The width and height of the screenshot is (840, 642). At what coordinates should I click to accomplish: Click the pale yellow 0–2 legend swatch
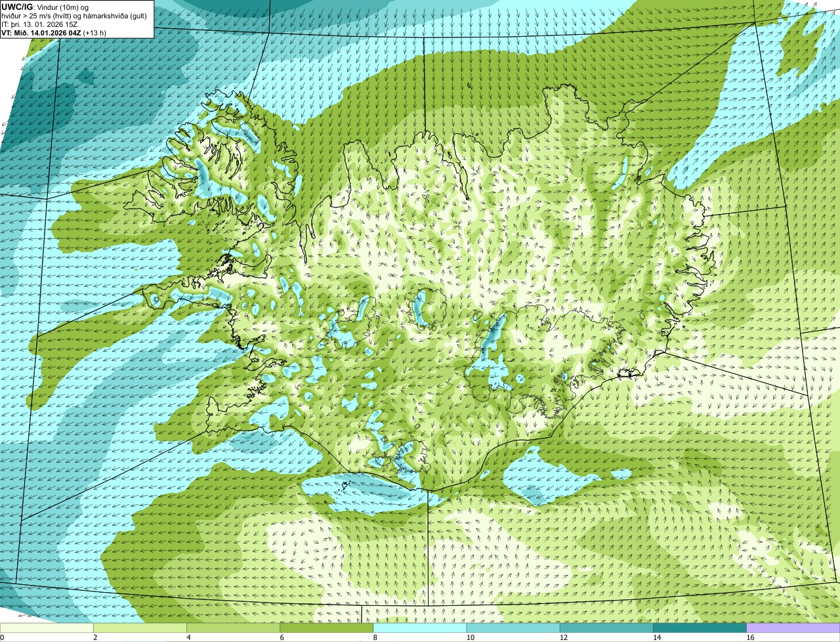coord(47,628)
